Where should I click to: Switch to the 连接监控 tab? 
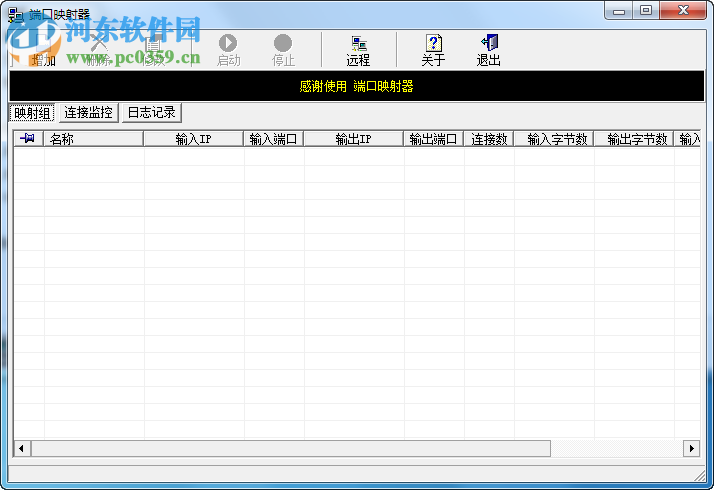pos(88,112)
